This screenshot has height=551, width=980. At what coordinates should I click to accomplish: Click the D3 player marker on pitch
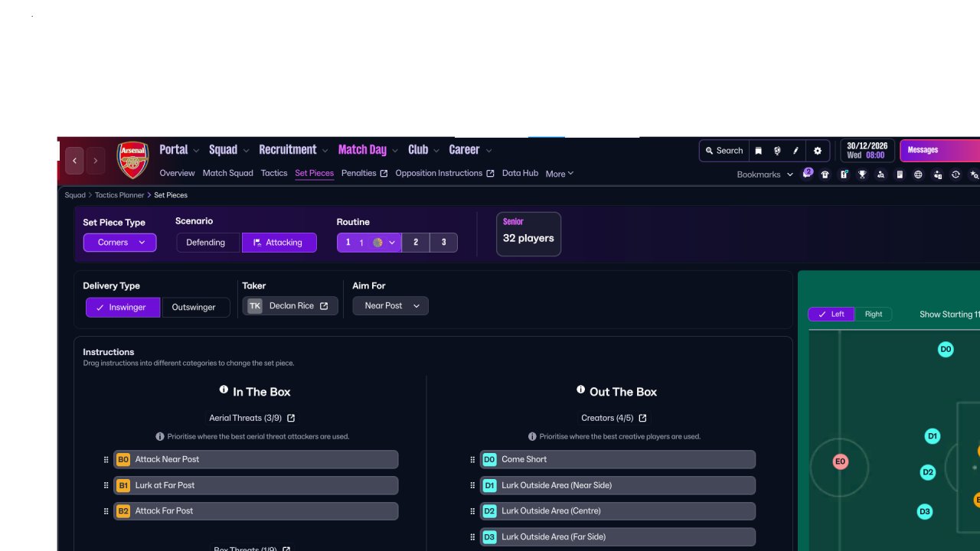(x=924, y=511)
